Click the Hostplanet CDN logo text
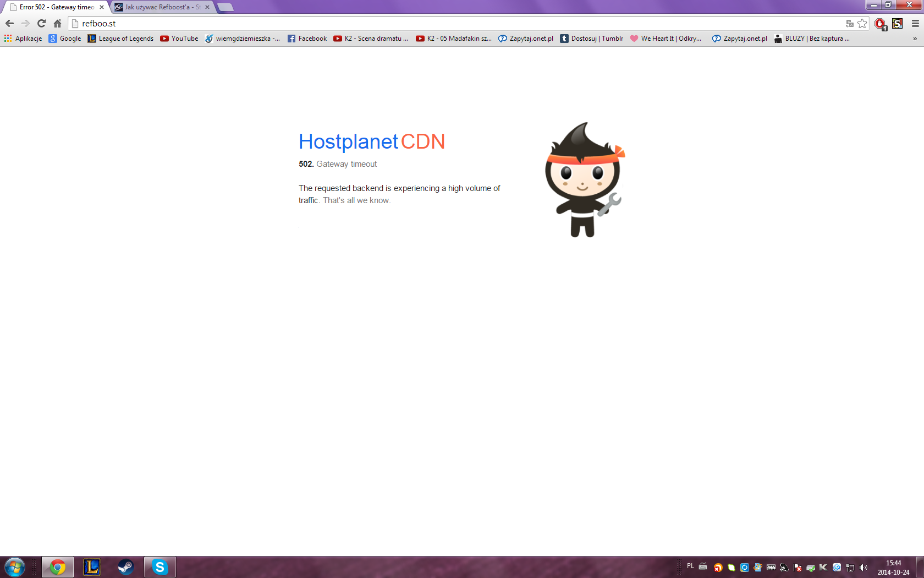 coord(372,141)
